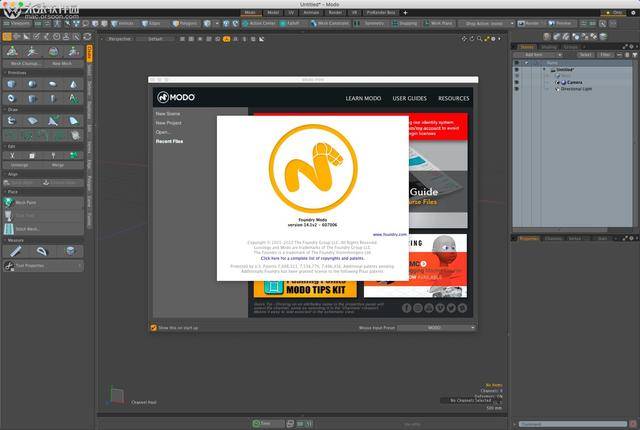
Task: Toggle visibility of the Camera item
Action: pos(517,82)
